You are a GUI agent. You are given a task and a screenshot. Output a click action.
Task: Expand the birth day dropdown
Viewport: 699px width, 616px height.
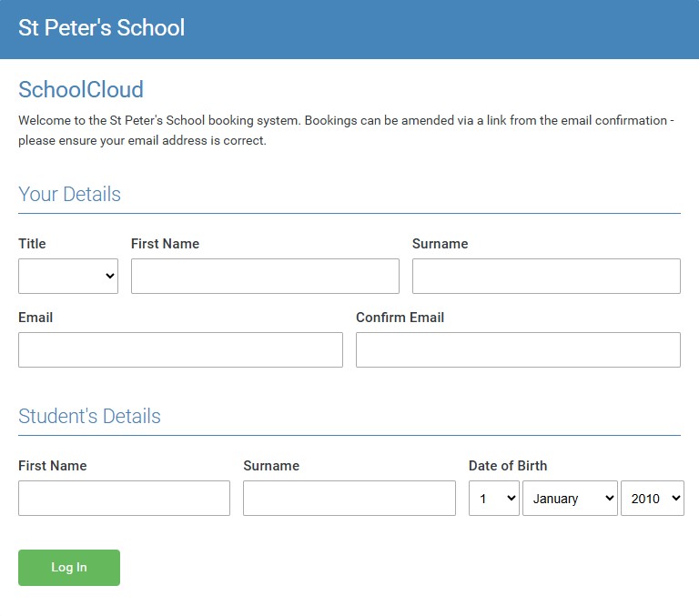click(493, 498)
